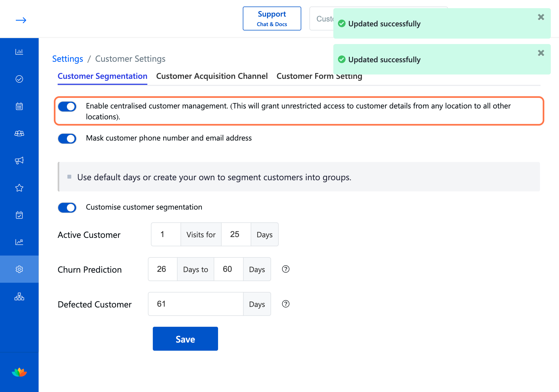The image size is (559, 392).
Task: Open the hierarchy organization sidebar icon
Action: tap(19, 296)
